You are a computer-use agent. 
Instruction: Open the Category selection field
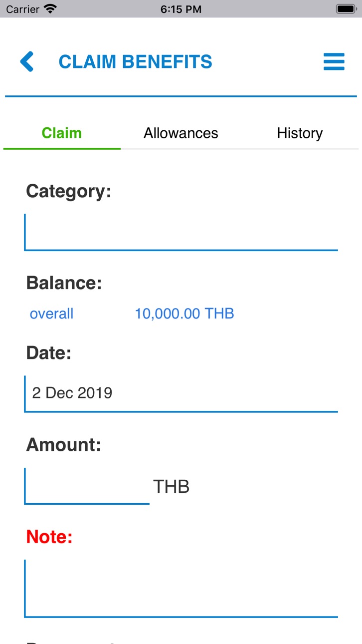tap(181, 232)
